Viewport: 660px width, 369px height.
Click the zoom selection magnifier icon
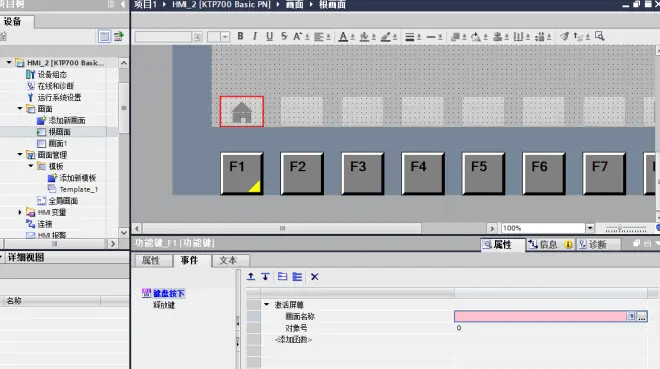600,36
